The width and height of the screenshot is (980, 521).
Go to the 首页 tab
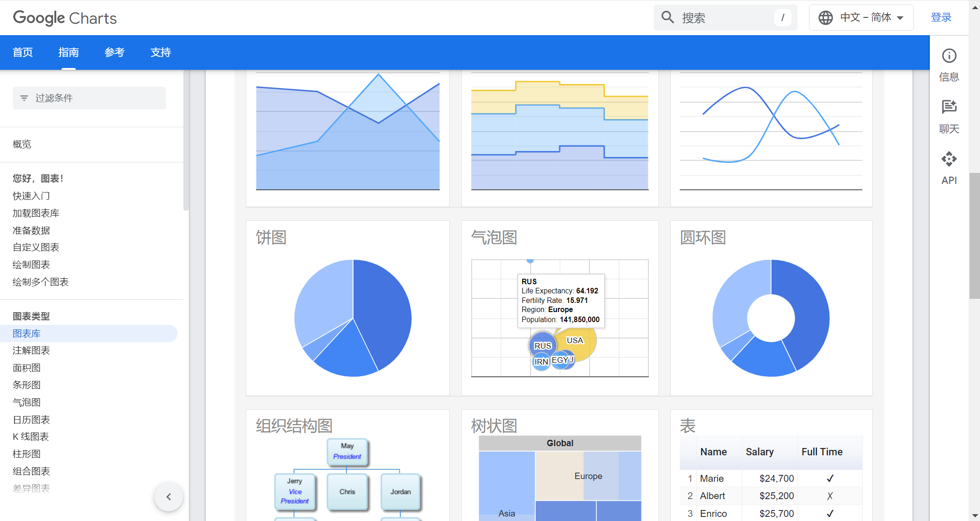click(x=23, y=52)
